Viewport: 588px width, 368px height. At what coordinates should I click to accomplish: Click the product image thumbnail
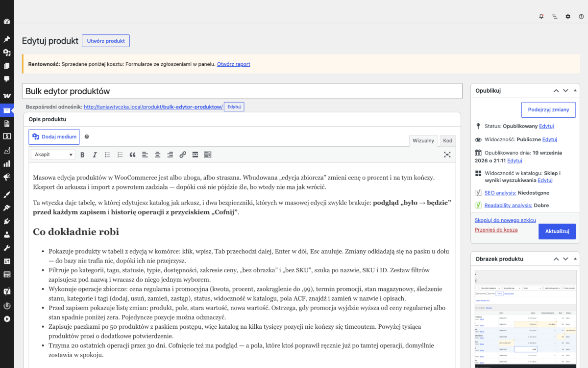point(526,319)
